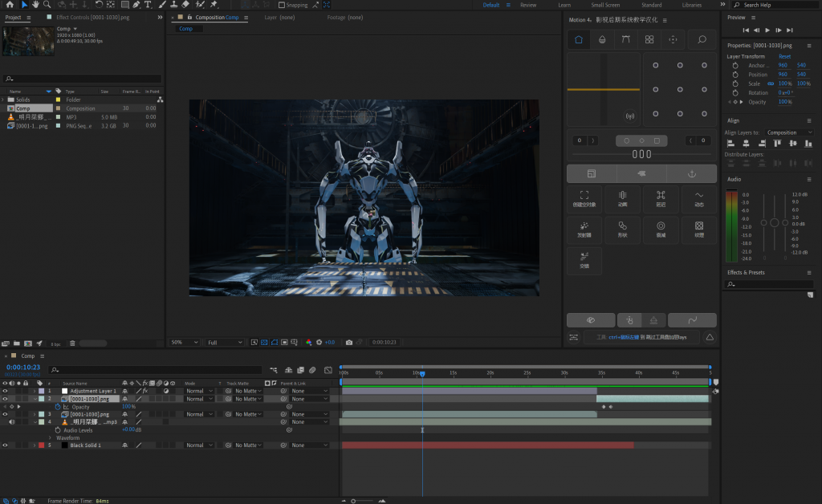
Task: Select the Pen tool
Action: pos(136,5)
